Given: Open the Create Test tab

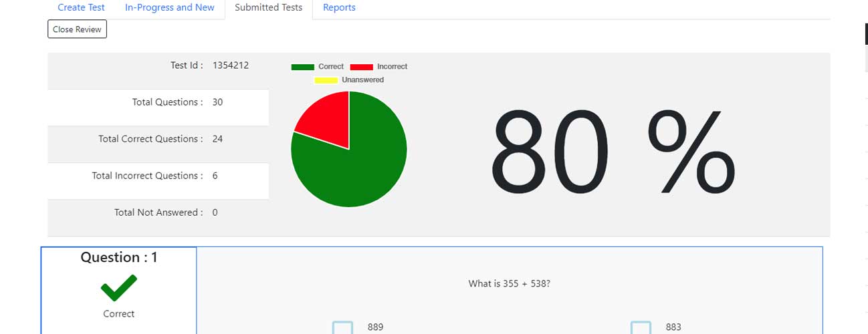Looking at the screenshot, I should [x=81, y=8].
